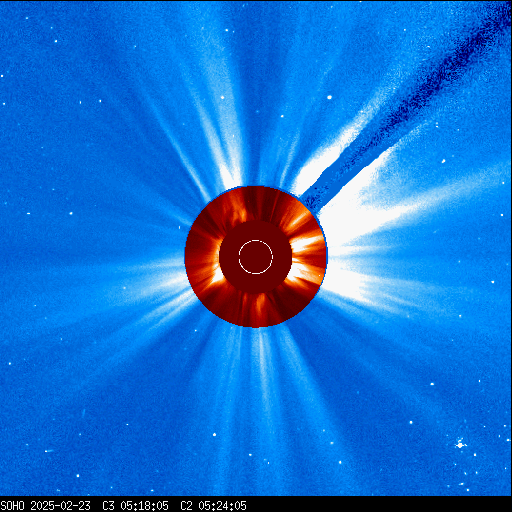Click the black caption bar at the image bottom
The height and width of the screenshot is (512, 512).
[x=256, y=504]
